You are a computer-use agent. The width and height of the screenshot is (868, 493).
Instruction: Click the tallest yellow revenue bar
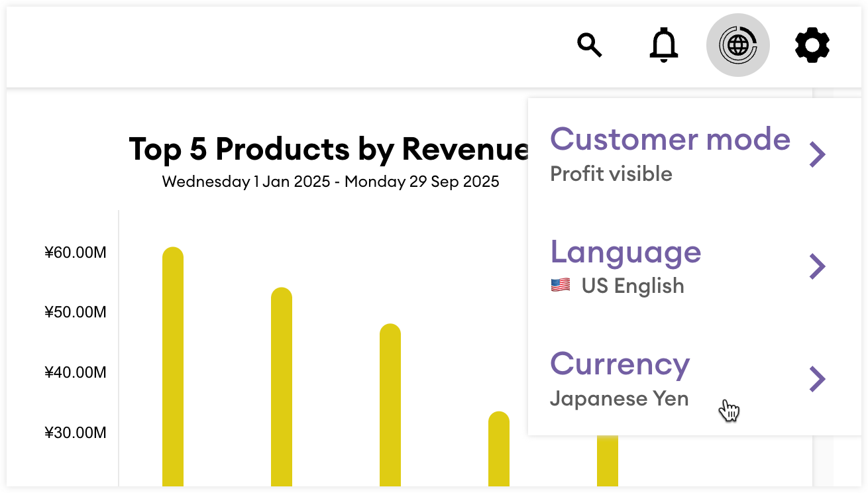[x=174, y=364]
